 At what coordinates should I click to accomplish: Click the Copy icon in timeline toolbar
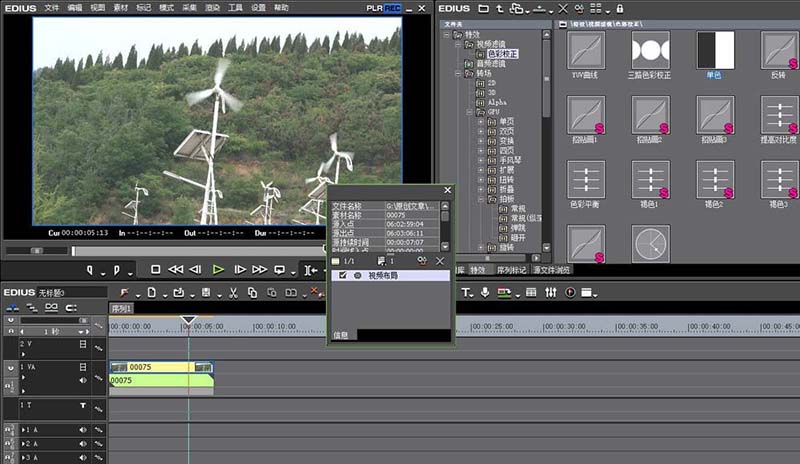click(x=252, y=292)
